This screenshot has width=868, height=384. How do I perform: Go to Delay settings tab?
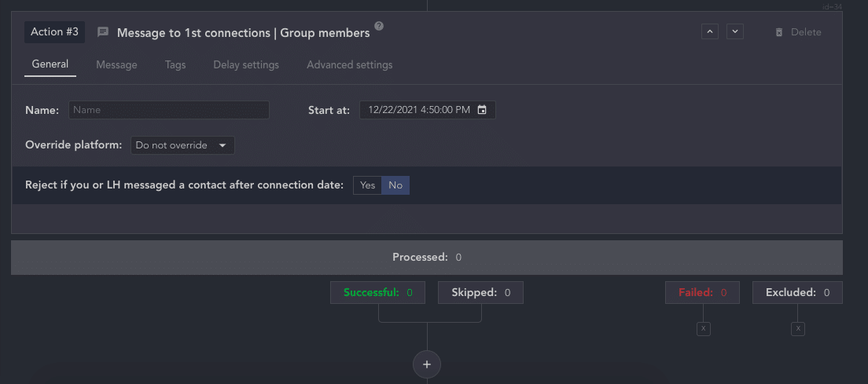point(246,65)
